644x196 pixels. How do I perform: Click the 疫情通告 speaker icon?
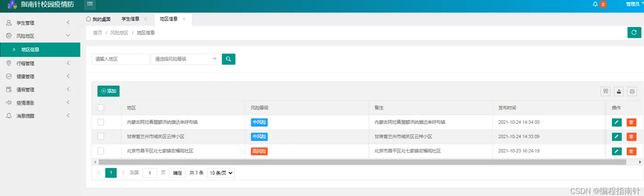tap(9, 103)
